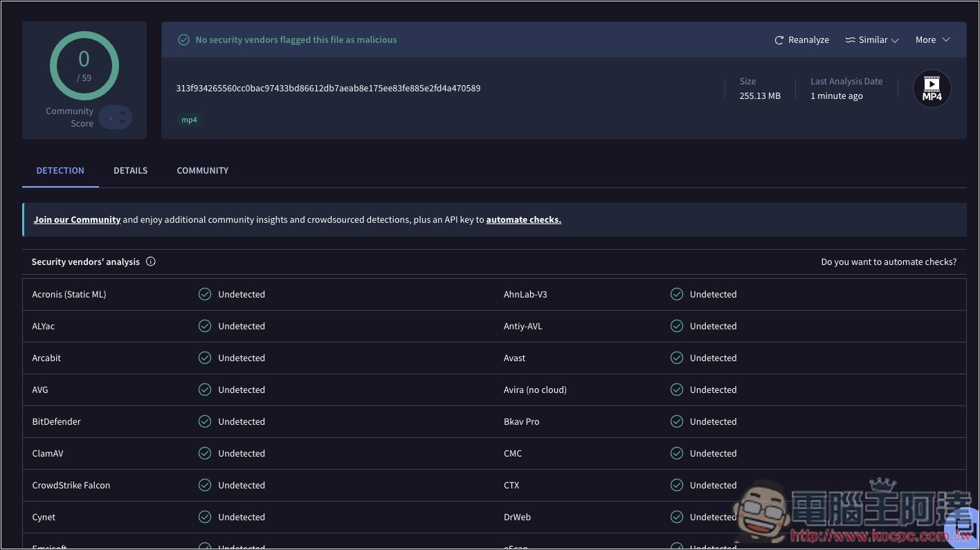980x550 pixels.
Task: Click the Avast status check icon
Action: [677, 358]
